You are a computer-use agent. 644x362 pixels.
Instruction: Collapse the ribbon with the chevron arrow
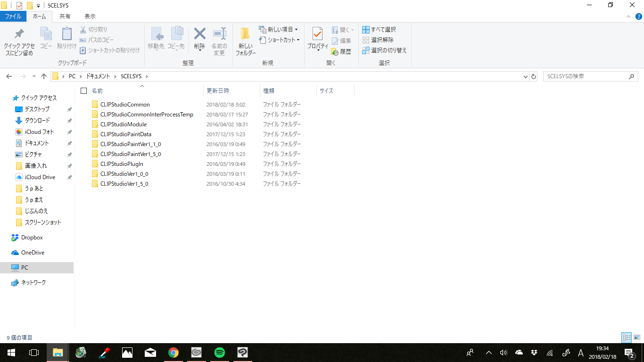[628, 16]
